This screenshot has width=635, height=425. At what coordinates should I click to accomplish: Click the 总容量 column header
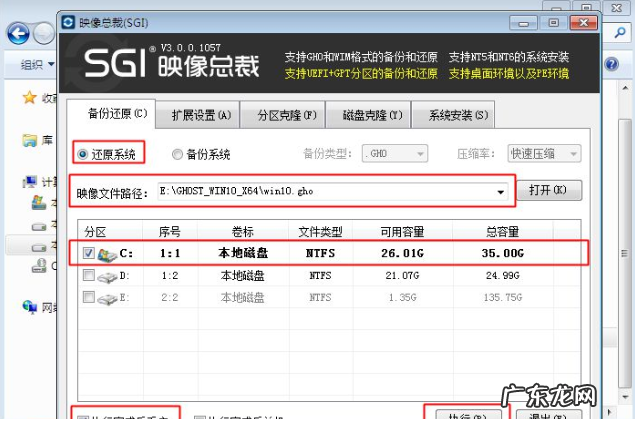503,231
